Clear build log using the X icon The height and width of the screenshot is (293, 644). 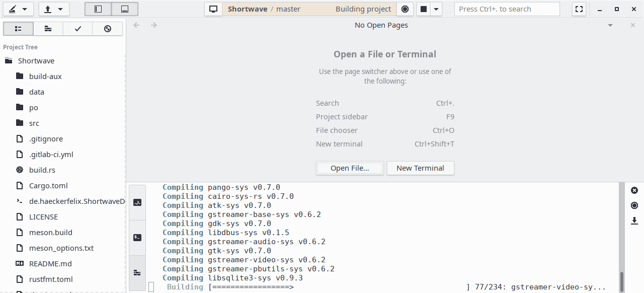click(x=634, y=190)
